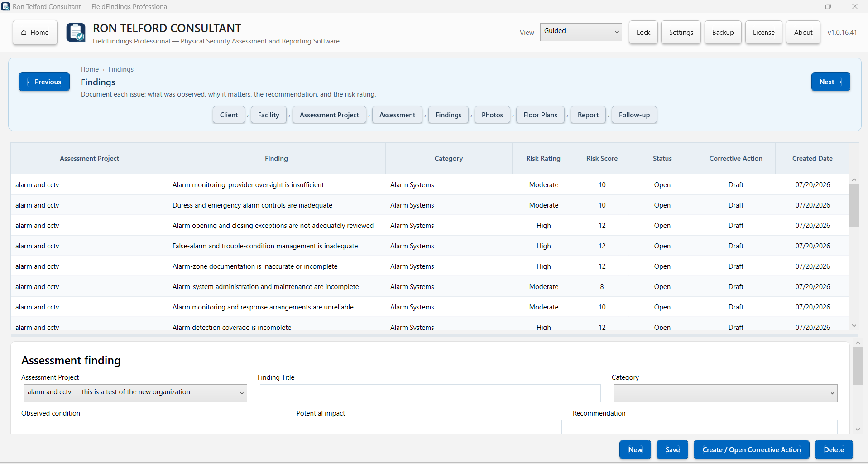The width and height of the screenshot is (868, 464).
Task: Select 'Alarm detection coverage is incomplete' row
Action: tap(430, 324)
